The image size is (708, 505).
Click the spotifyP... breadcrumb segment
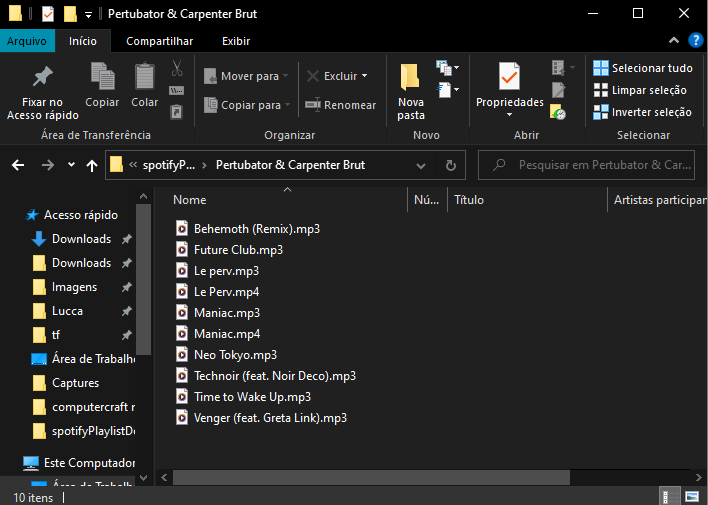pos(169,165)
